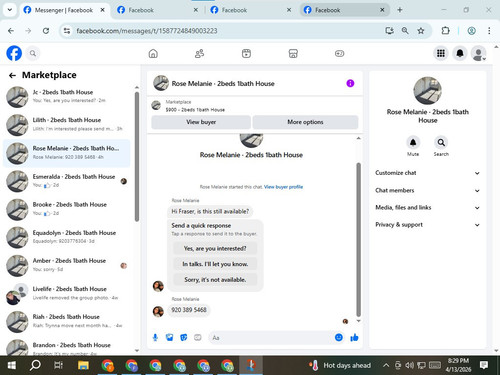Open the Windows notification center icon
Viewport: 500px width, 375px height.
click(484, 365)
